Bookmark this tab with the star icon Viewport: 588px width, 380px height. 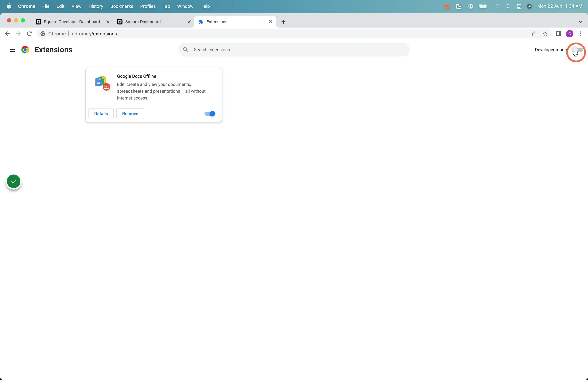point(545,34)
